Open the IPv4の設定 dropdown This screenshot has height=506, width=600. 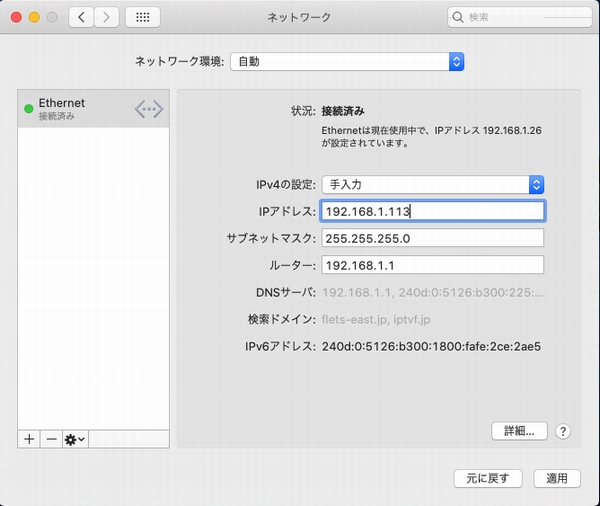[432, 185]
